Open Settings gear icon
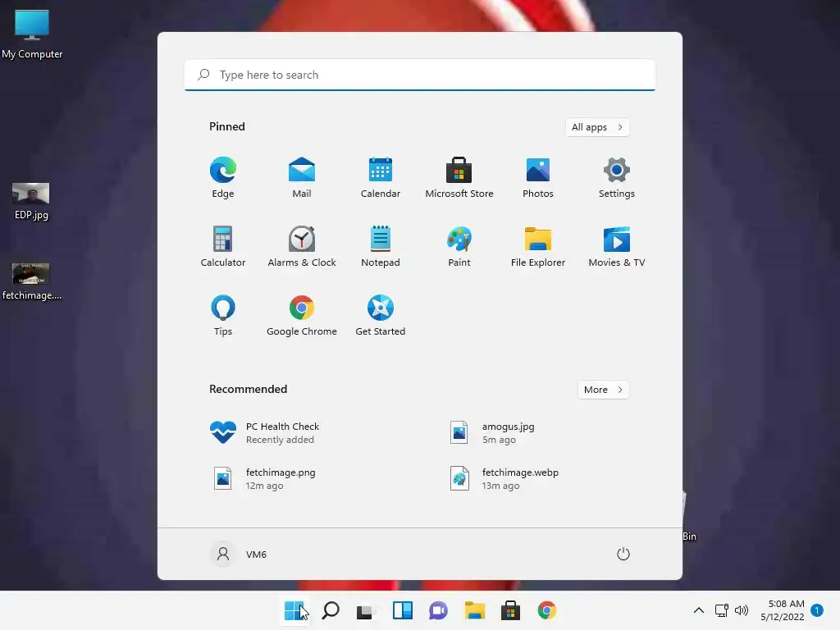Screen dimensions: 840x630 [x=617, y=177]
